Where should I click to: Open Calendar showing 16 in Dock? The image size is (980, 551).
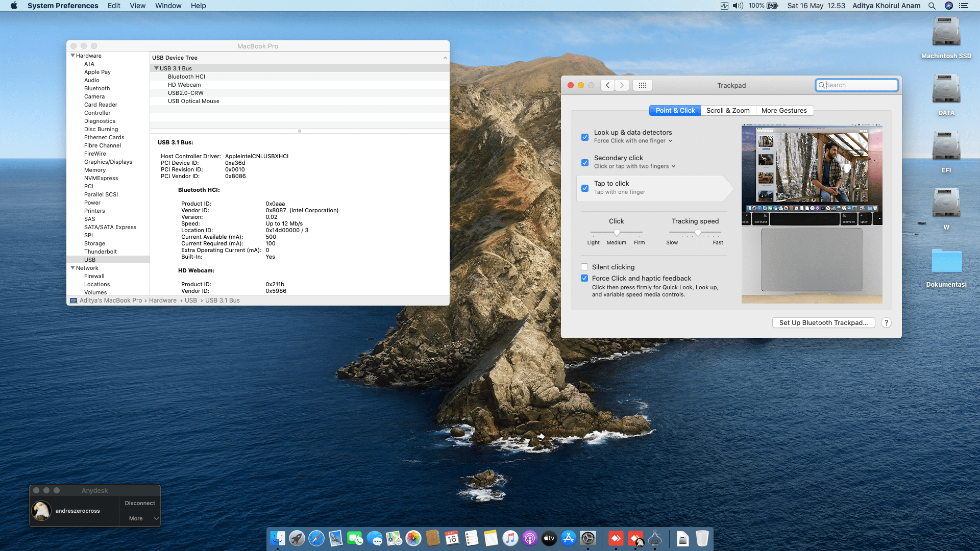pyautogui.click(x=452, y=538)
